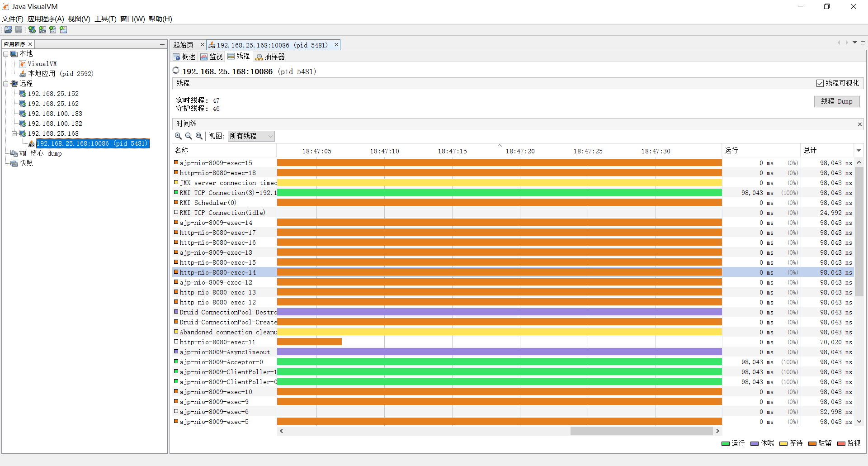Open the document tab list dropdown arrow
Image resolution: width=868 pixels, height=466 pixels.
[x=855, y=43]
